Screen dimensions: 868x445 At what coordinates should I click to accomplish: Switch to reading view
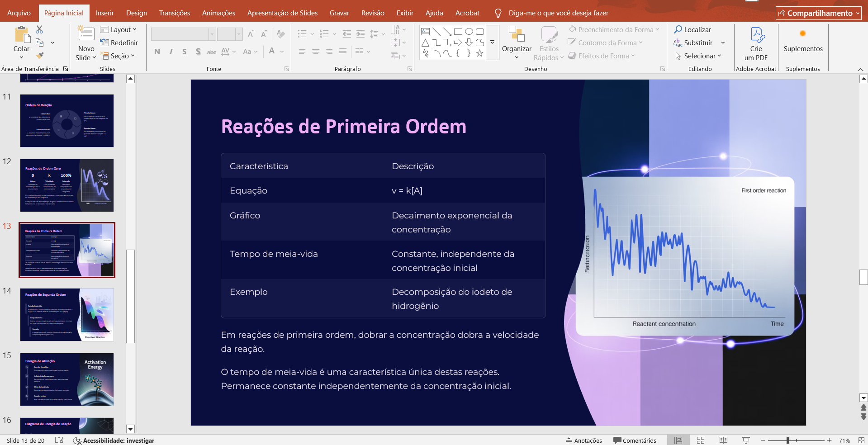coord(723,440)
